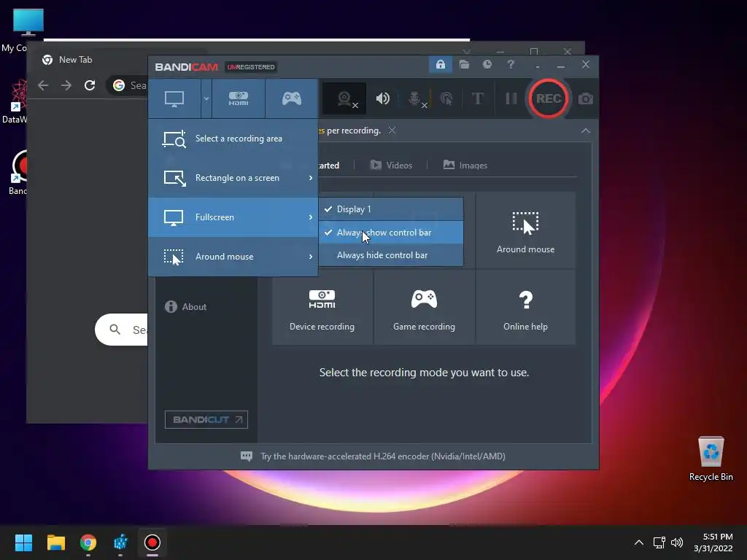Toggle the mouse click effect icon
Screen dimensions: 747x560
pos(446,98)
